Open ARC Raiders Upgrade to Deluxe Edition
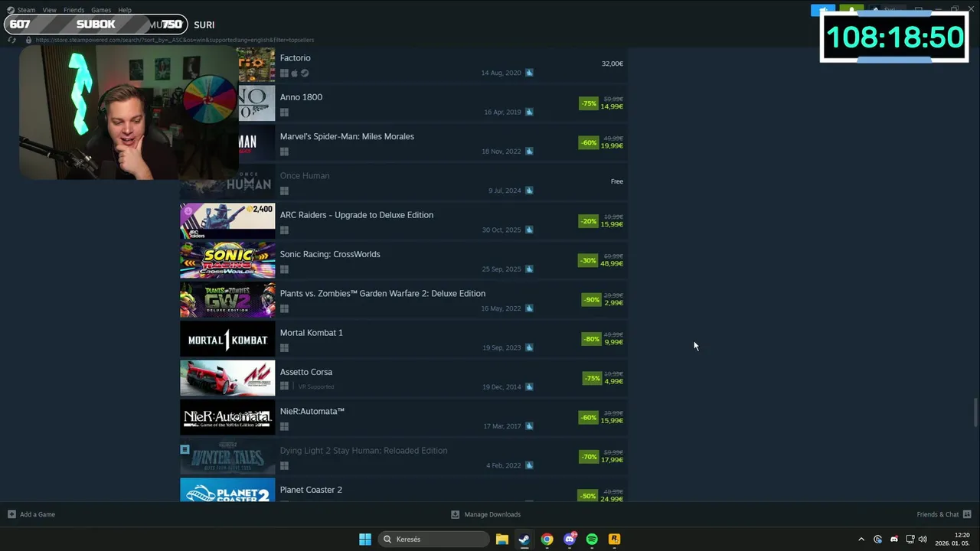Screen dimensions: 980x551 pyautogui.click(x=356, y=215)
